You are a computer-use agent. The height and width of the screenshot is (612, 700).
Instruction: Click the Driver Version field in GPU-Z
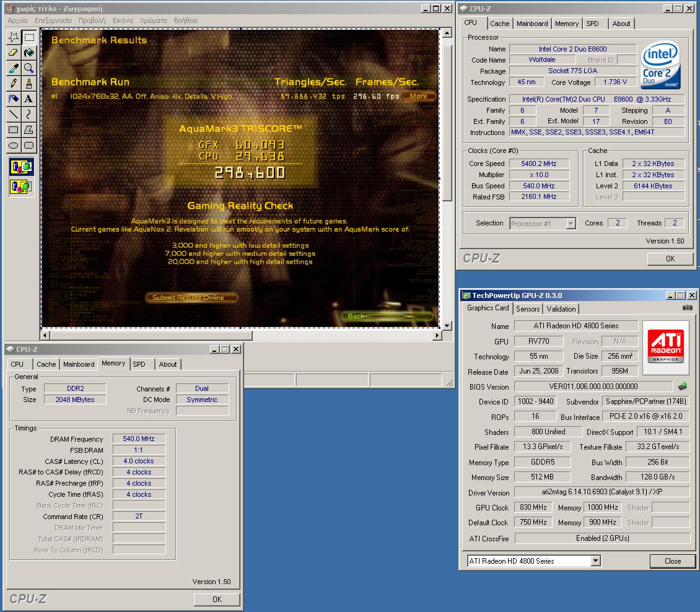pos(602,492)
